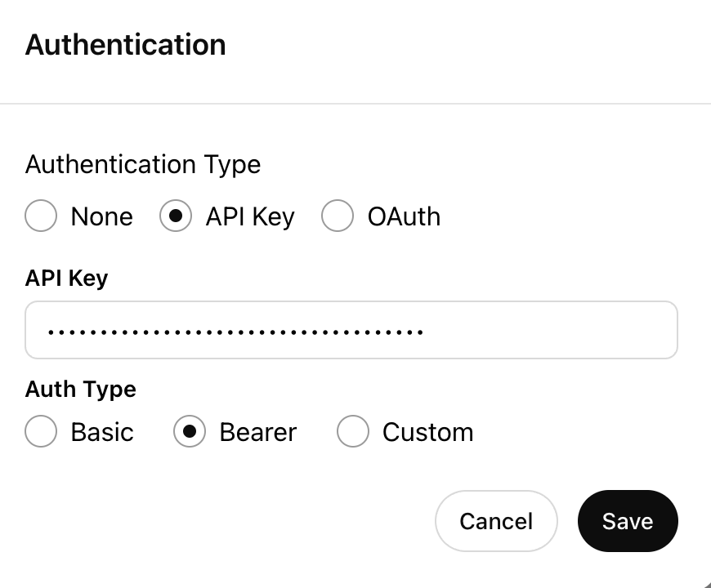Click the 'Authentication Type' section label
The width and height of the screenshot is (711, 588).
tap(143, 164)
